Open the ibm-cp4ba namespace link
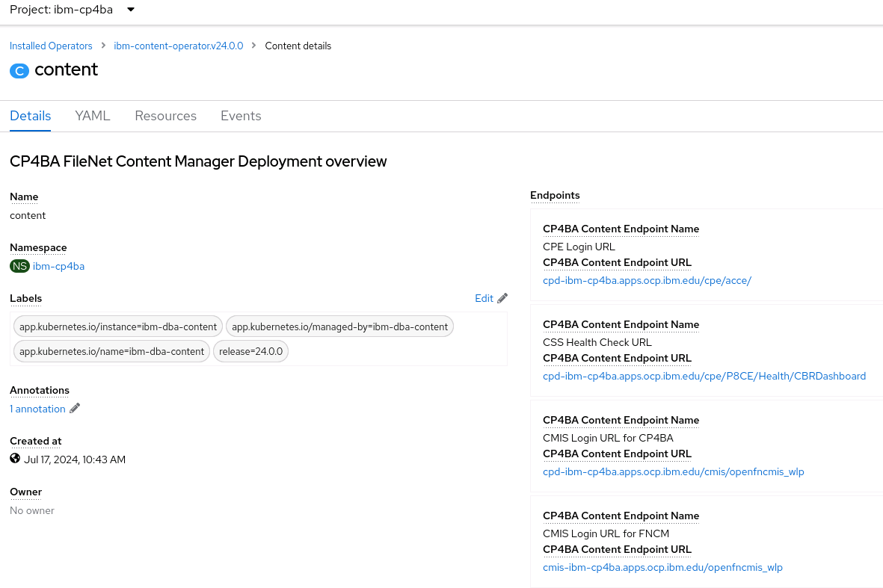This screenshot has height=588, width=883. [x=58, y=266]
